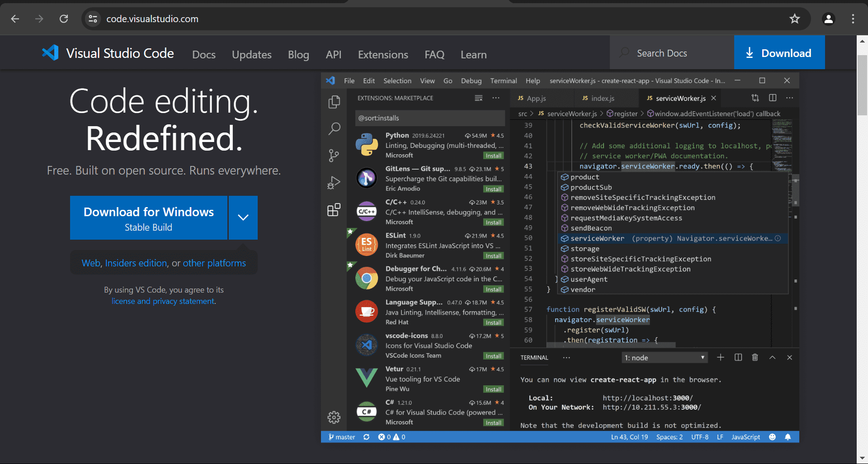
Task: Split the editor with the split icon
Action: point(773,98)
